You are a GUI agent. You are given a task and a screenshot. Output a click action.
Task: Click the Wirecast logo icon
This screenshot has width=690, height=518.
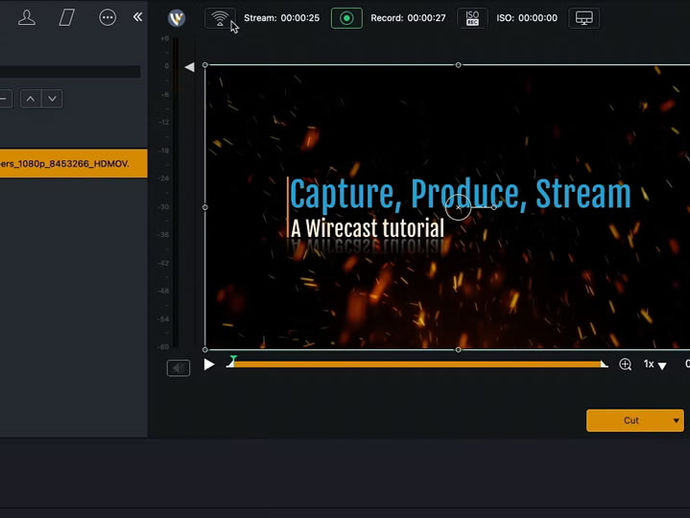point(177,18)
